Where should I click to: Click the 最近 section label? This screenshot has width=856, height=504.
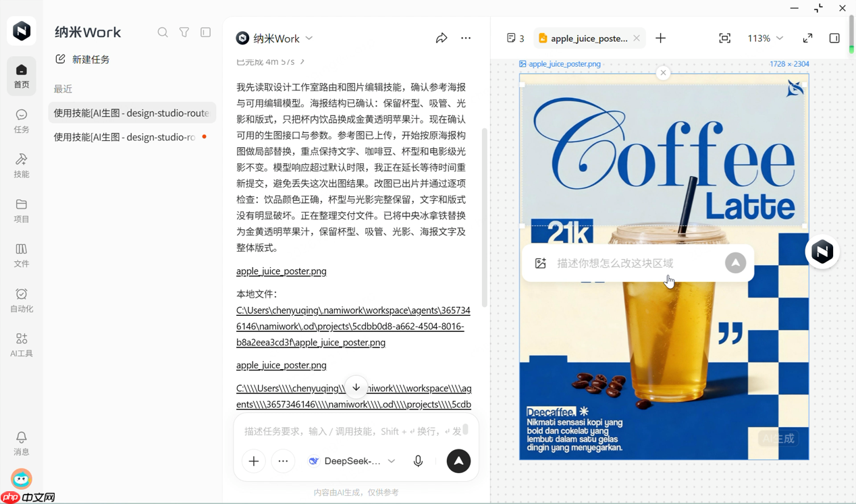(63, 89)
